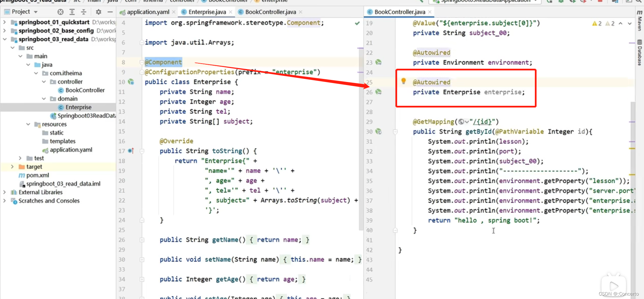This screenshot has height=299, width=644.
Task: Toggle fold at closing brace of toString
Action: (x=142, y=220)
